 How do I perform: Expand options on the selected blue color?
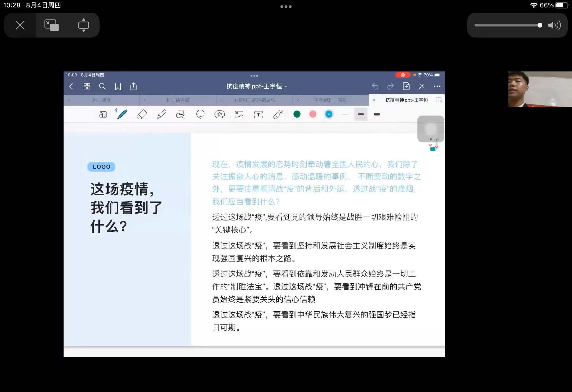click(x=329, y=114)
